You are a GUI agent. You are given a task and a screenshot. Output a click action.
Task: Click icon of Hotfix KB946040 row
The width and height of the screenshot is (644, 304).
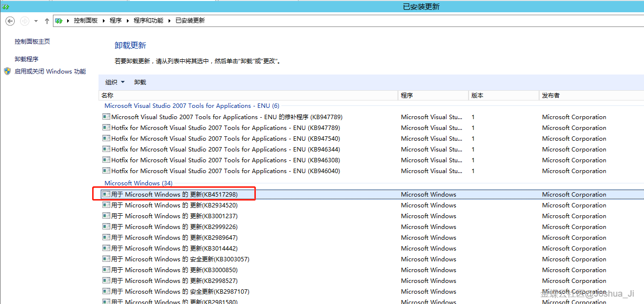coord(106,171)
